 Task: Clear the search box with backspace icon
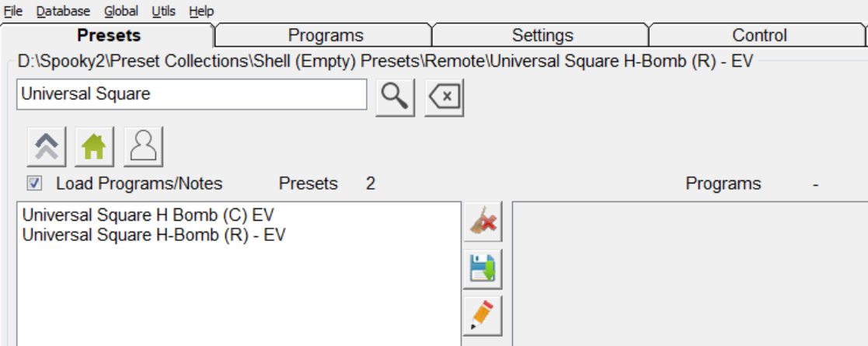(x=444, y=96)
